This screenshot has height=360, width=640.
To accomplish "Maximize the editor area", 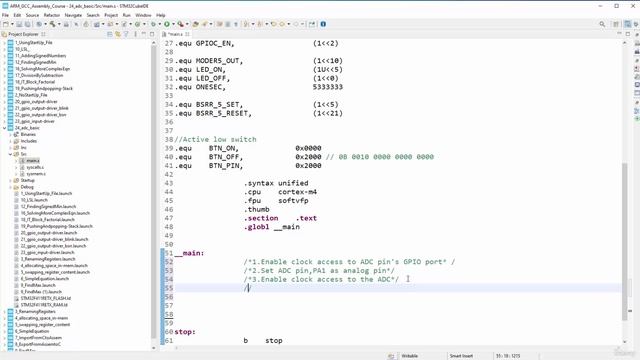I will pyautogui.click(x=628, y=34).
